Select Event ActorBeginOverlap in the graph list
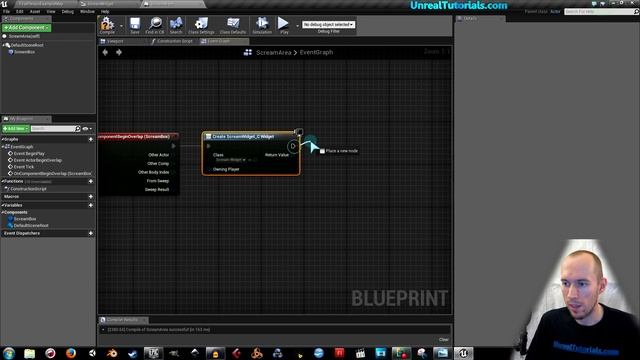The width and height of the screenshot is (640, 360). click(38, 160)
